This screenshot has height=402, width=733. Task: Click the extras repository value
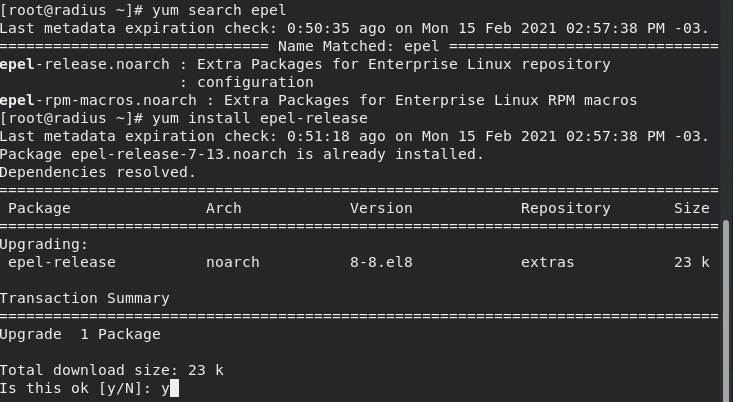547,262
